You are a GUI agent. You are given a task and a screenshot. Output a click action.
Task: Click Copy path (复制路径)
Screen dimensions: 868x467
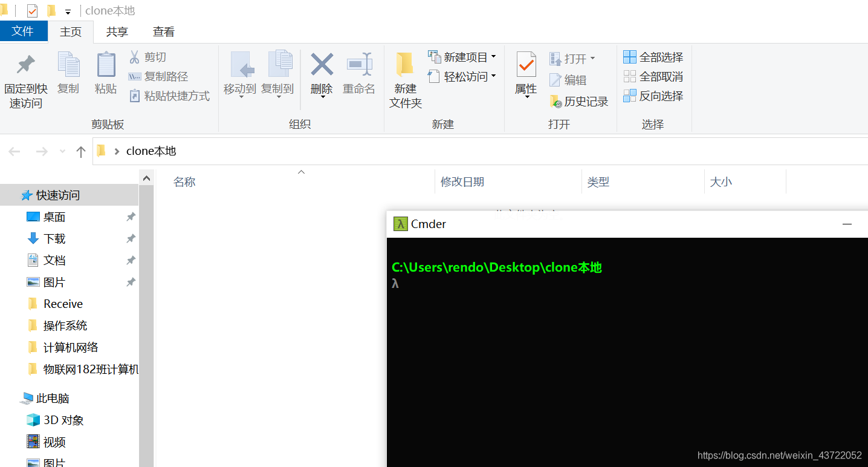(158, 76)
